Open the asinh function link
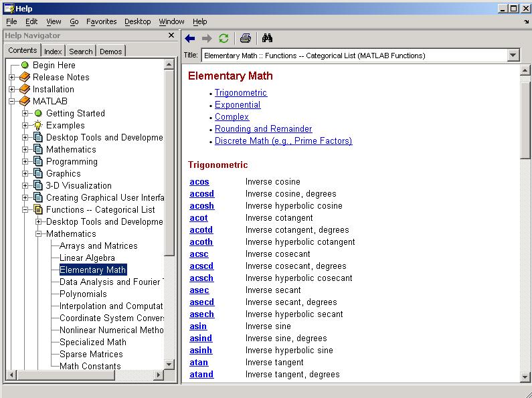Viewport: 532px width, 398px height. [201, 351]
